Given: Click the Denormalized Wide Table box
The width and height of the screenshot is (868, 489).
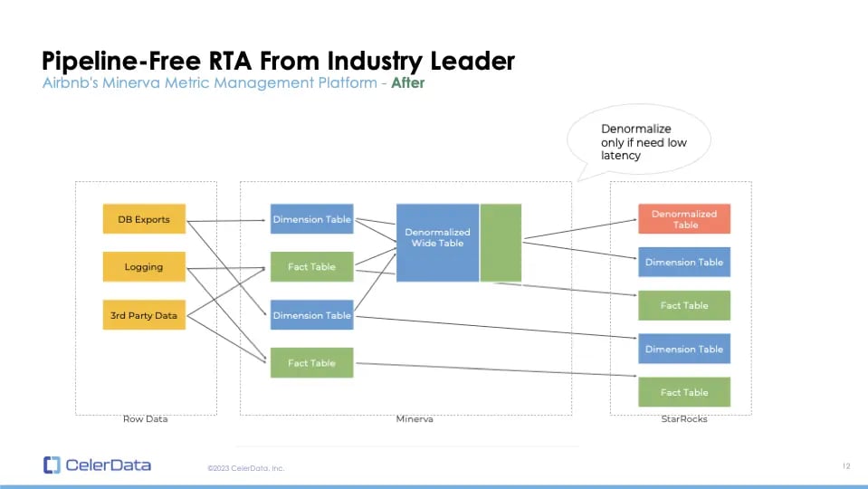Looking at the screenshot, I should (x=437, y=243).
